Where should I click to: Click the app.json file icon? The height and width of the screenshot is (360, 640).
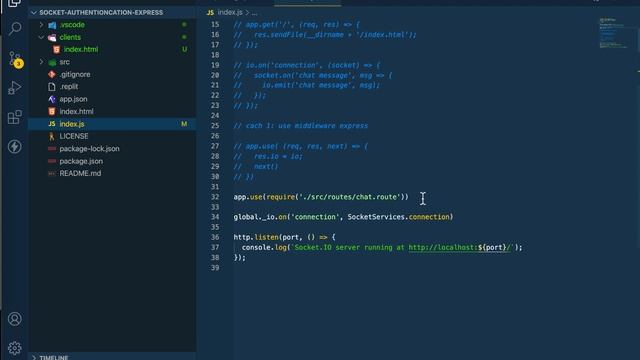[52, 99]
